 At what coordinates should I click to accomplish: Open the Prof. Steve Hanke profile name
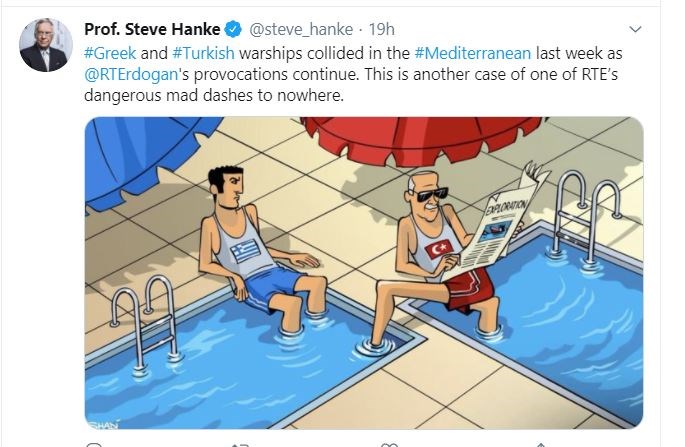[x=152, y=29]
